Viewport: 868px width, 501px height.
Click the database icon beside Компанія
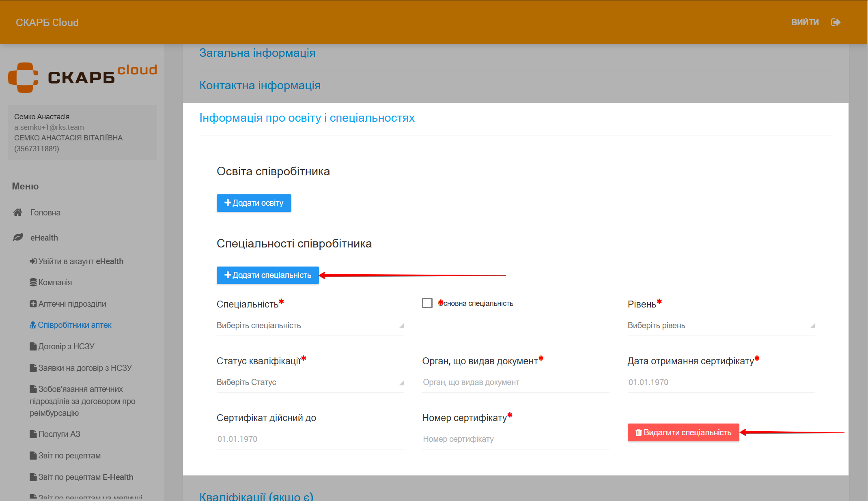[x=33, y=282]
